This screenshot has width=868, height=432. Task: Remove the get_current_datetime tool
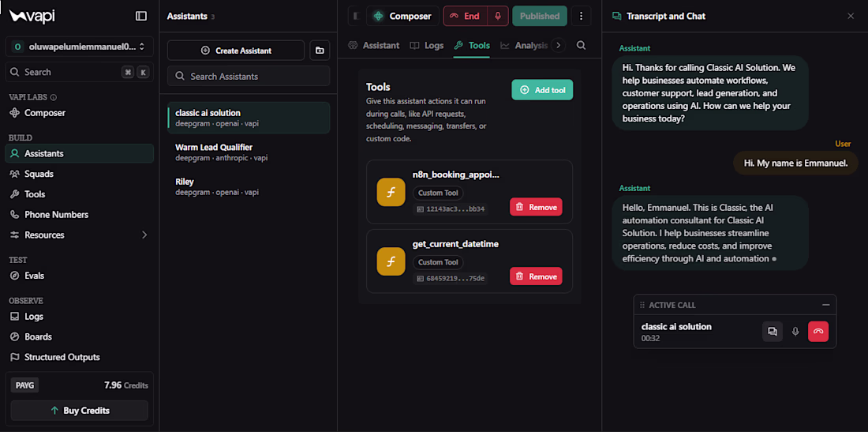tap(536, 276)
